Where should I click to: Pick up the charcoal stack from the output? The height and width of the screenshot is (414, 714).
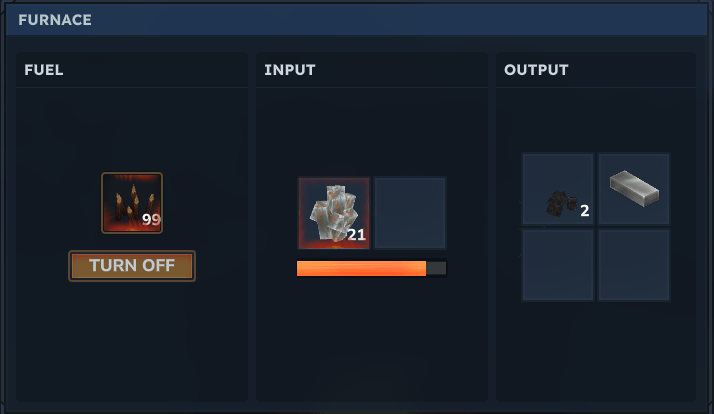tap(558, 189)
